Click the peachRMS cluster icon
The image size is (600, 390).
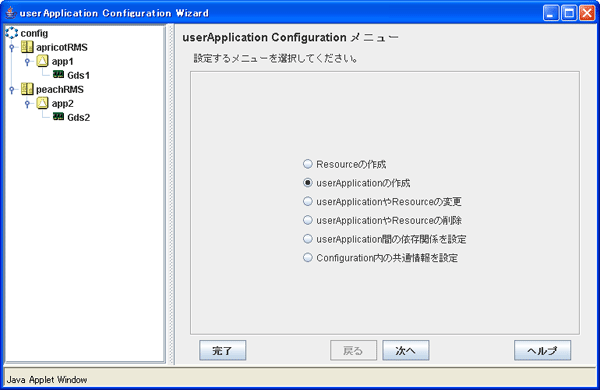(x=27, y=89)
